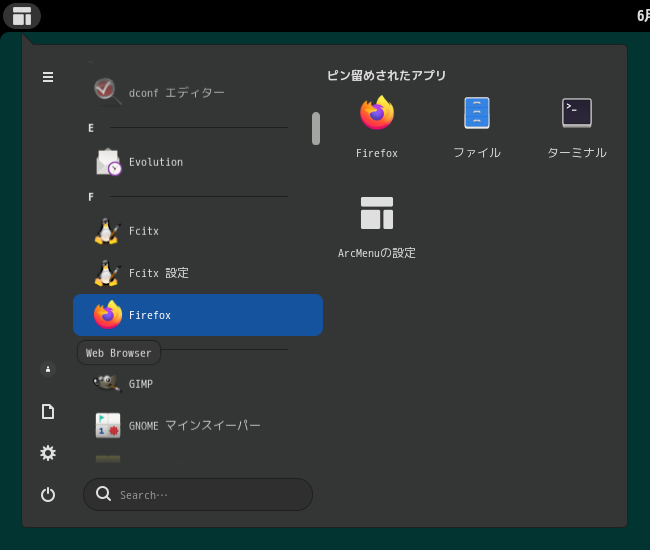
Task: Launch dconf エディター from the app list
Action: pyautogui.click(x=198, y=92)
